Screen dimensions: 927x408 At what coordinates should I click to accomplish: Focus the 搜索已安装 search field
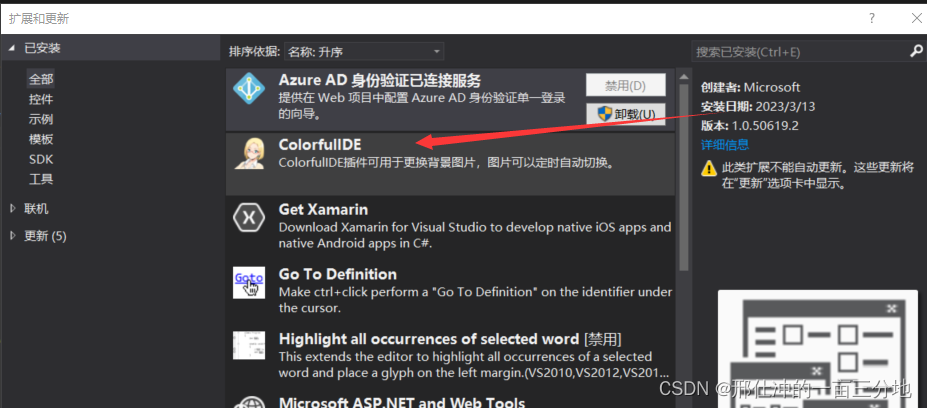(799, 52)
